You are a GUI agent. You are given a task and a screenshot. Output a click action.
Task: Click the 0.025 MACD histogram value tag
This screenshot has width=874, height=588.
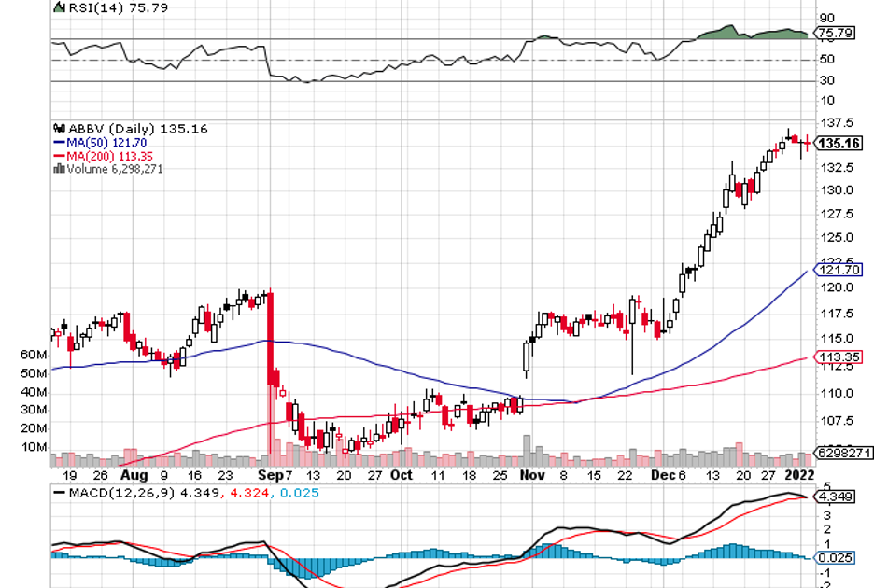[x=834, y=557]
